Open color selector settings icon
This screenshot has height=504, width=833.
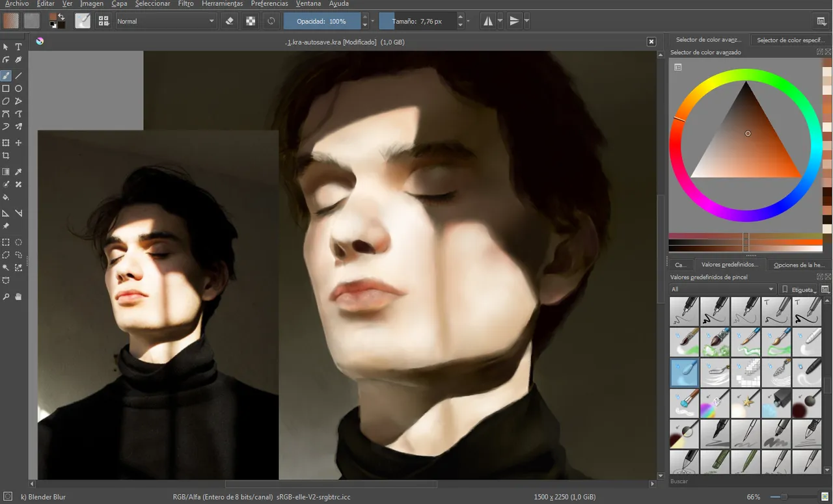pos(677,67)
